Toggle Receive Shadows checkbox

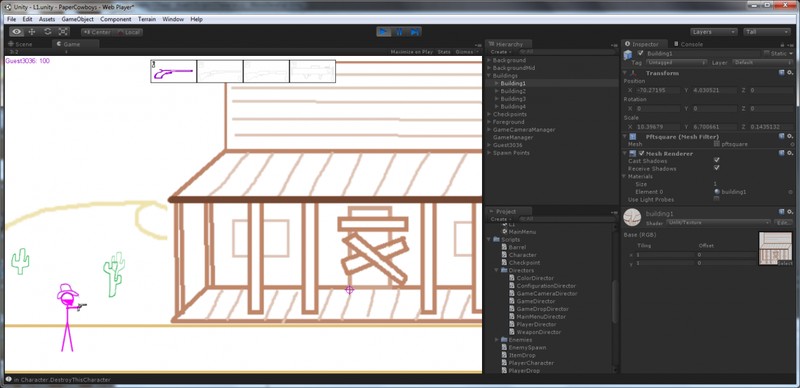click(x=716, y=168)
